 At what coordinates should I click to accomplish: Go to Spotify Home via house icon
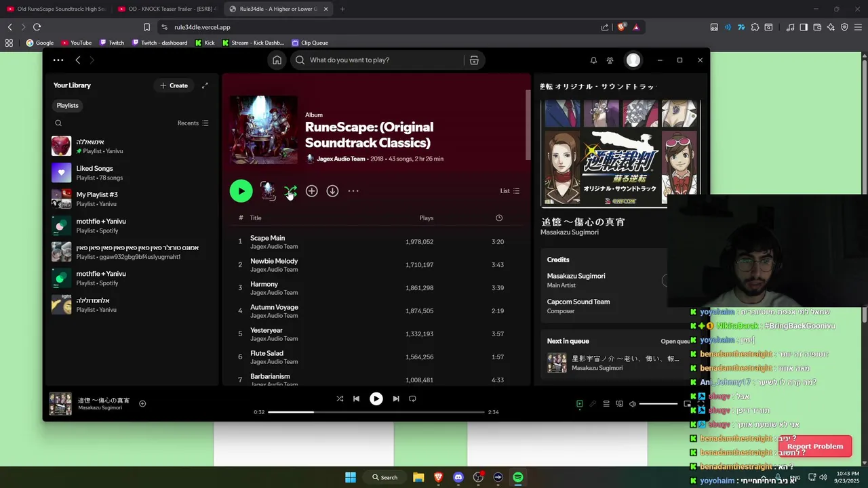277,60
